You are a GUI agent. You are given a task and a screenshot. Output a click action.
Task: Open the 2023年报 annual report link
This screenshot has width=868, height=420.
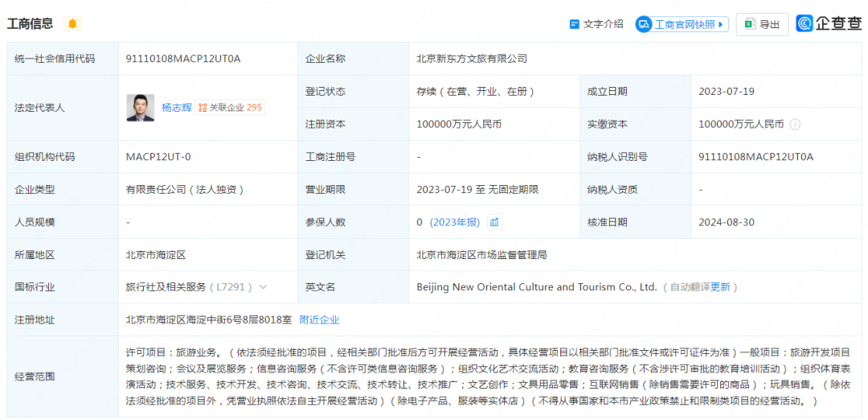coord(455,222)
